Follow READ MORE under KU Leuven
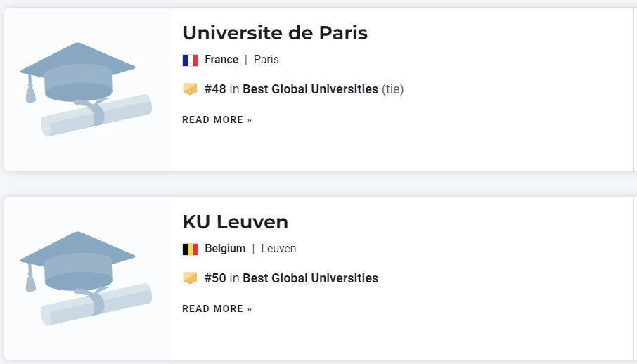Viewport: 637px width, 364px height. 217,308
